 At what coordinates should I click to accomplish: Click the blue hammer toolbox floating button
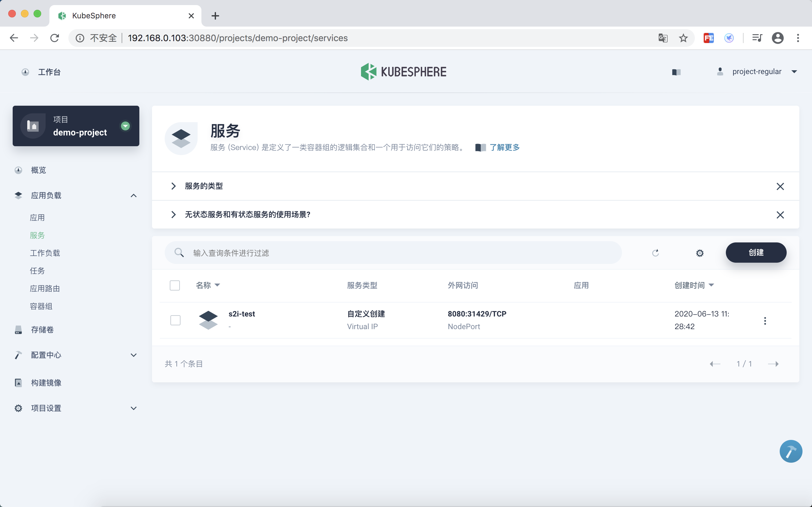(790, 451)
